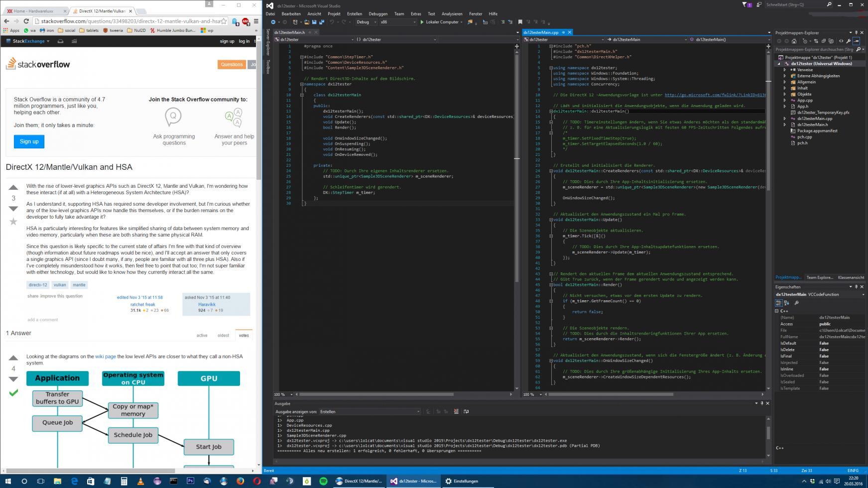
Task: Click the Sign up button on Stack Overflow
Action: [x=29, y=141]
